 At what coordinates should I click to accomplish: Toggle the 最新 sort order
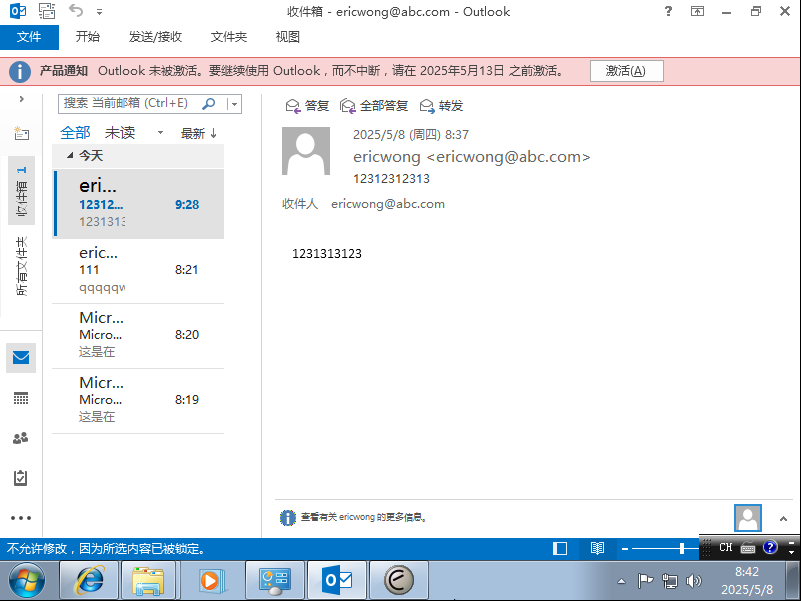pos(199,134)
